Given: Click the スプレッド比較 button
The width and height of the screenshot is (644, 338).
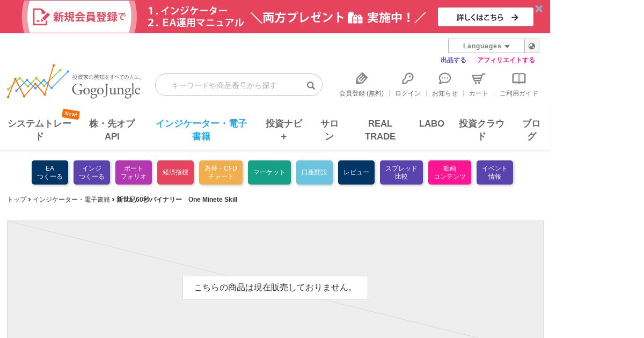Looking at the screenshot, I should [x=401, y=172].
